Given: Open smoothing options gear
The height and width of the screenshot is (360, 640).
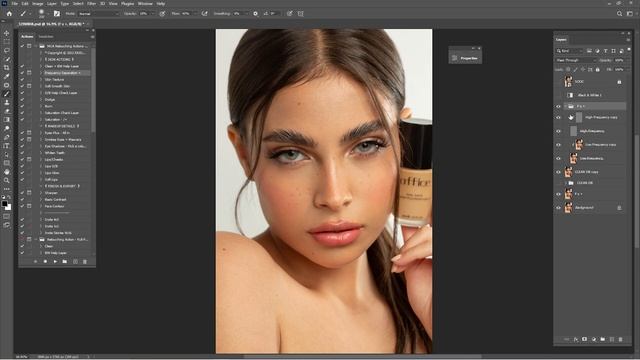Looking at the screenshot, I should pyautogui.click(x=256, y=13).
